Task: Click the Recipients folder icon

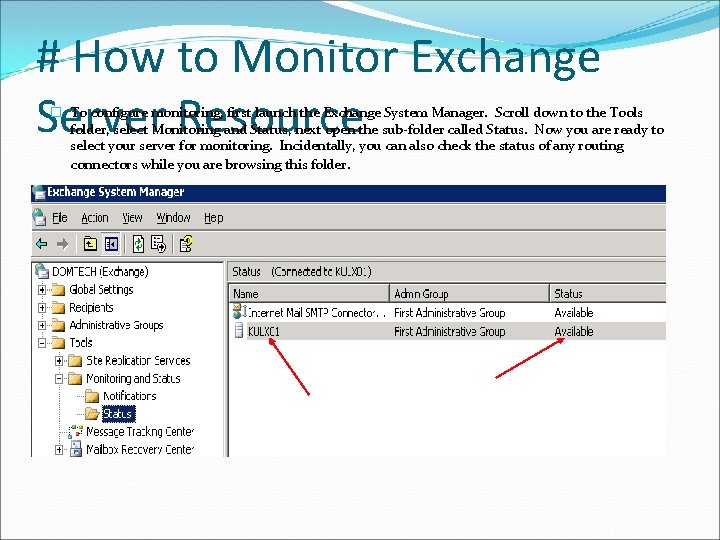Action: point(58,308)
